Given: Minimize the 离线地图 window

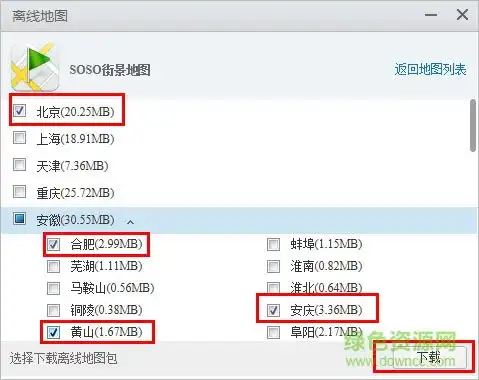Looking at the screenshot, I should (x=431, y=15).
